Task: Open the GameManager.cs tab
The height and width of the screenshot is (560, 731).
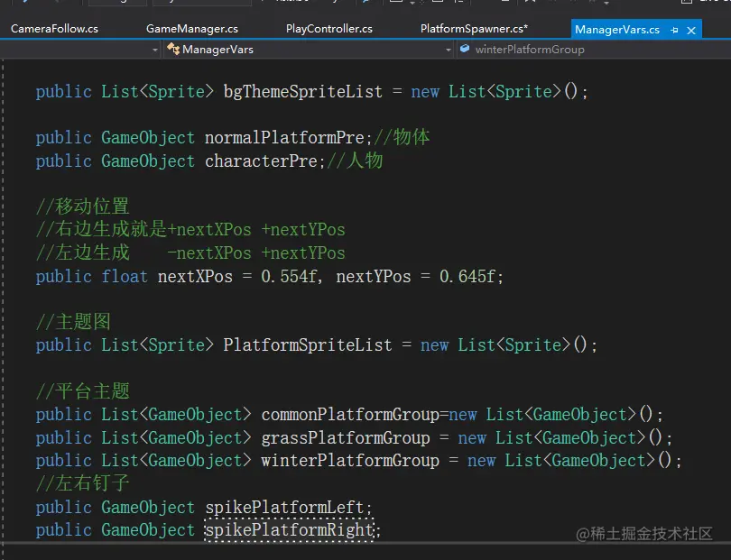Action: pyautogui.click(x=192, y=29)
